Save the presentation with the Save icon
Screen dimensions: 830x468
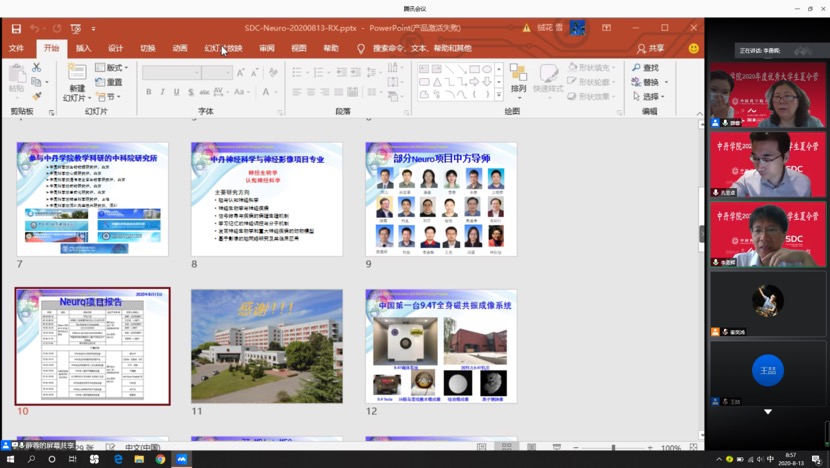coord(16,29)
